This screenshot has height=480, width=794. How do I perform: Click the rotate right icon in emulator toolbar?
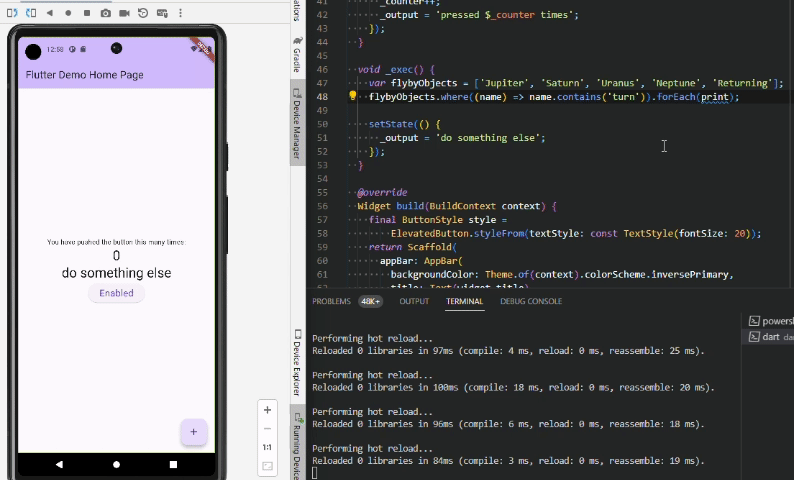(x=30, y=13)
